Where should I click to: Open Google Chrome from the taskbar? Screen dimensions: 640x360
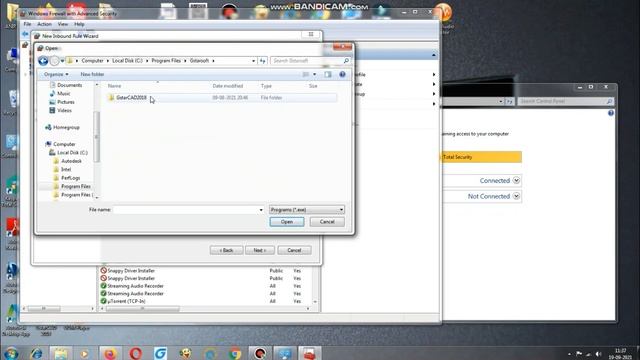[x=235, y=353]
